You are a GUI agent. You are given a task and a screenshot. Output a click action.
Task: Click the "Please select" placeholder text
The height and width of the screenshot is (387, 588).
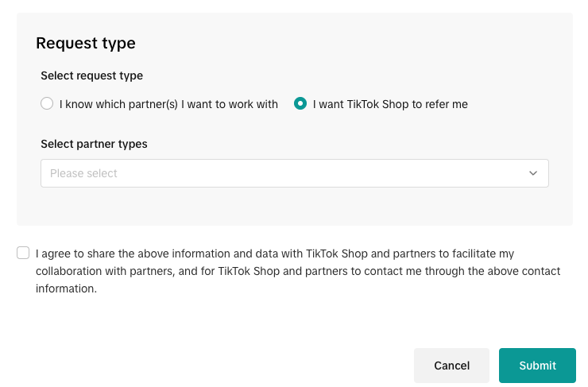coord(83,173)
